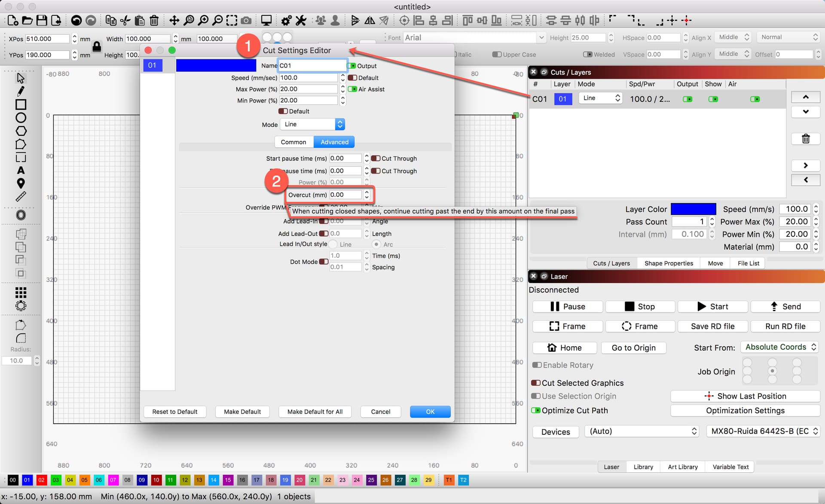
Task: Open the Mode dropdown in Cut Settings Editor
Action: click(x=313, y=124)
